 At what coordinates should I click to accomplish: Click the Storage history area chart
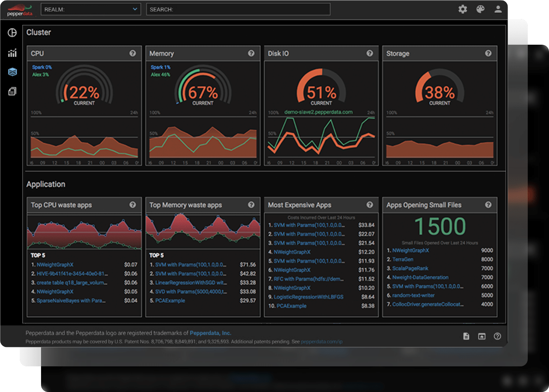[x=440, y=137]
